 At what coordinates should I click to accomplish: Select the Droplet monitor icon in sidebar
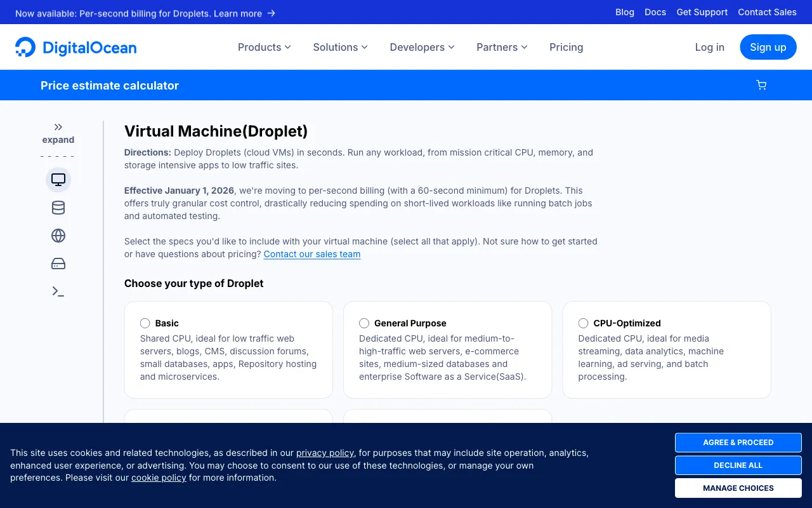tap(58, 180)
